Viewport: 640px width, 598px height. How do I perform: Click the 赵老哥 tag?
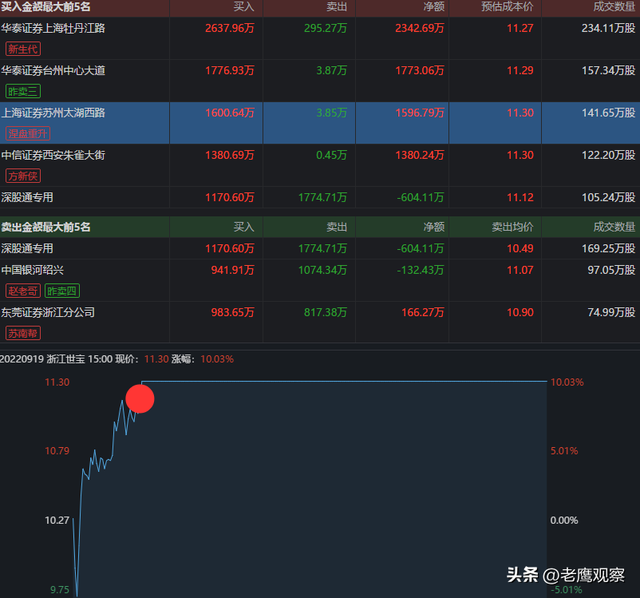click(23, 291)
